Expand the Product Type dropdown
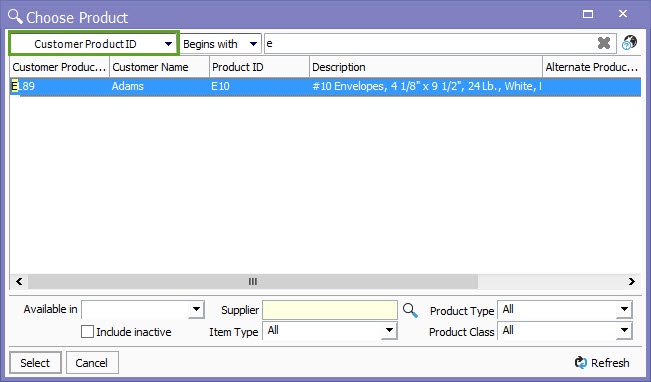This screenshot has width=651, height=382. [x=624, y=309]
